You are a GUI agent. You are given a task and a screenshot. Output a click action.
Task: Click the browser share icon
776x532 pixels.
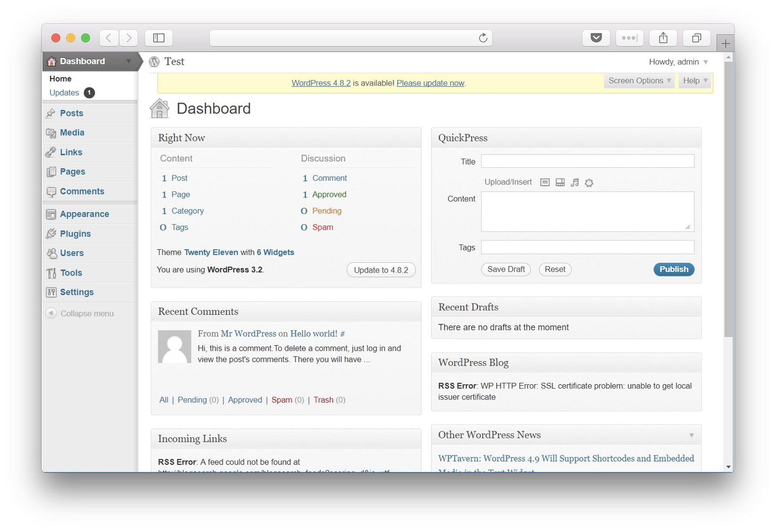tap(663, 38)
